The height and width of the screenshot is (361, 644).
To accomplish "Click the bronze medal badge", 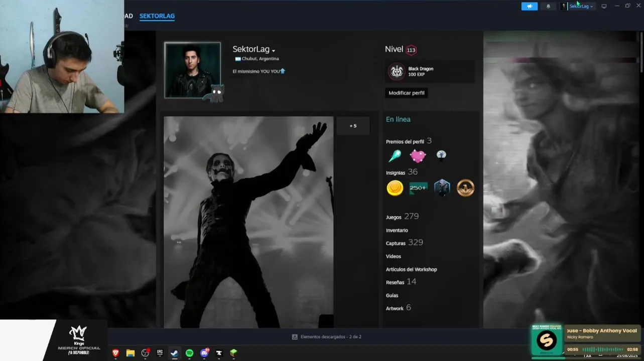I will (x=465, y=188).
